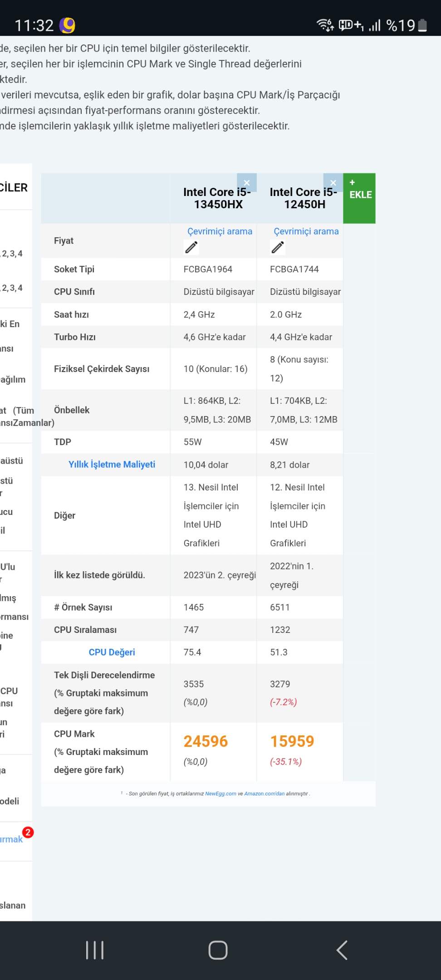
Task: Edit price pencil icon for i5-13450HX
Action: point(191,247)
